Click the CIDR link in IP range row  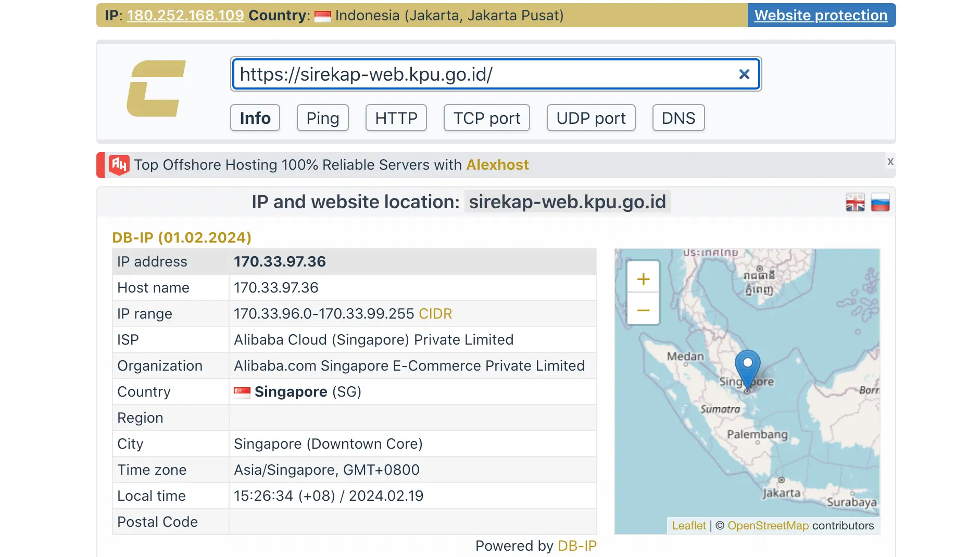pos(435,313)
